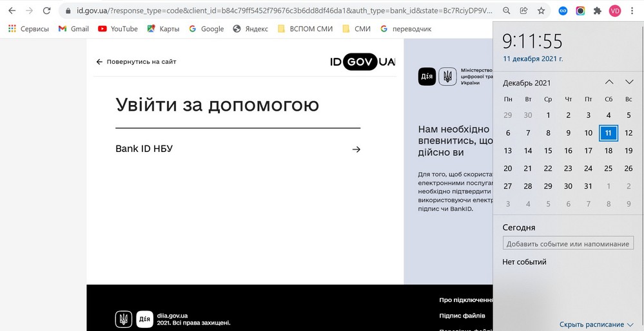Open the ВСПОМ СМИ bookmark folder

tap(305, 29)
